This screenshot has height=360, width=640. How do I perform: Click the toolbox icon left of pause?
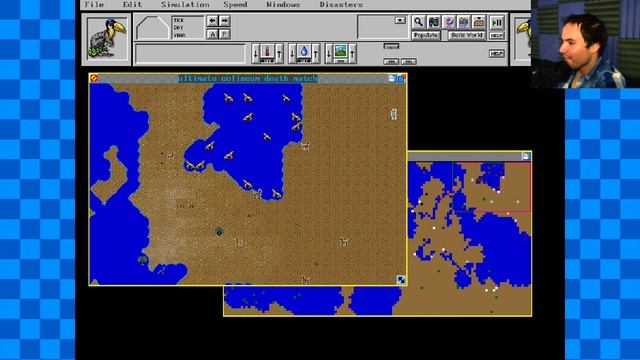[x=479, y=22]
